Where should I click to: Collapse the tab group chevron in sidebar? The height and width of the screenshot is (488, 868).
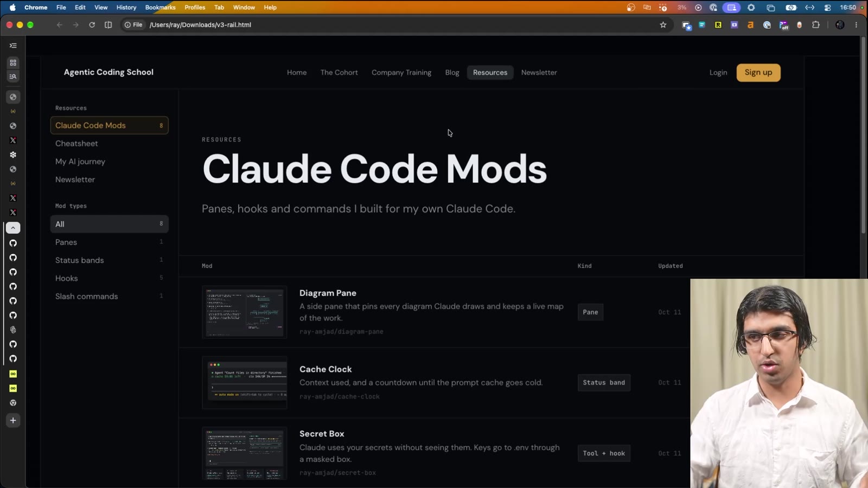pyautogui.click(x=13, y=228)
